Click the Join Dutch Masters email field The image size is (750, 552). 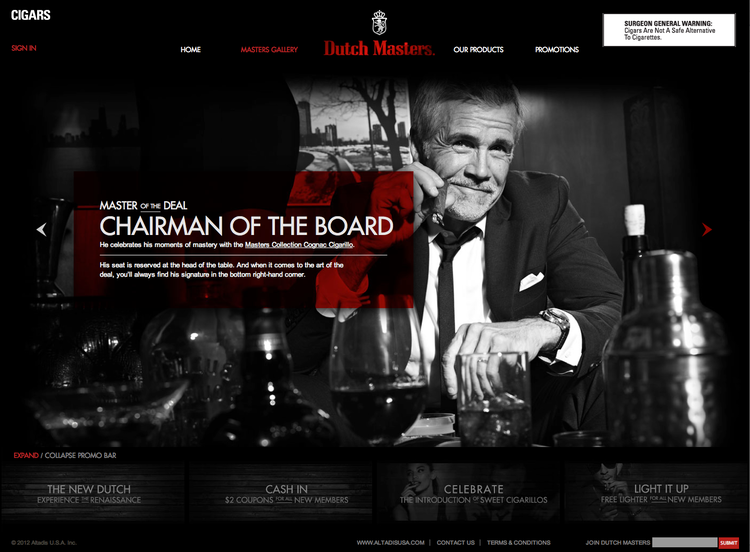(684, 542)
